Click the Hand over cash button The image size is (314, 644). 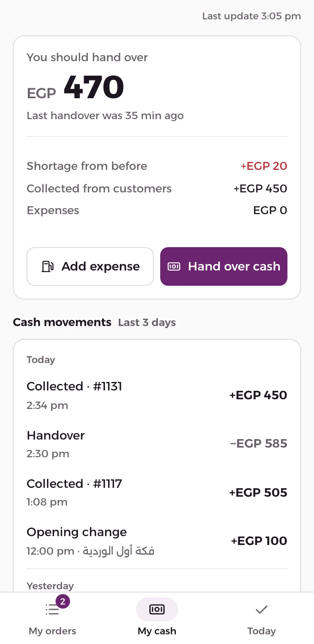click(x=224, y=266)
